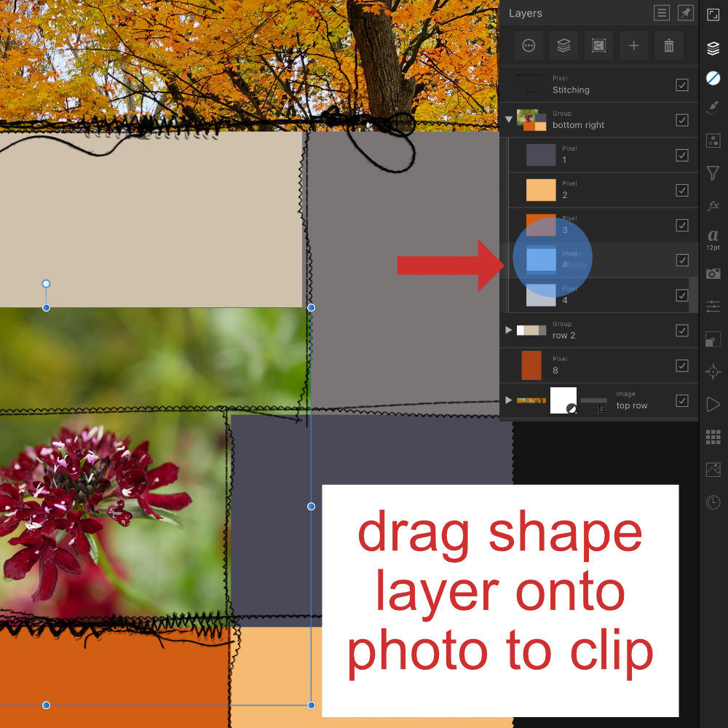
Task: Toggle visibility of the bottom right group
Action: tap(682, 120)
